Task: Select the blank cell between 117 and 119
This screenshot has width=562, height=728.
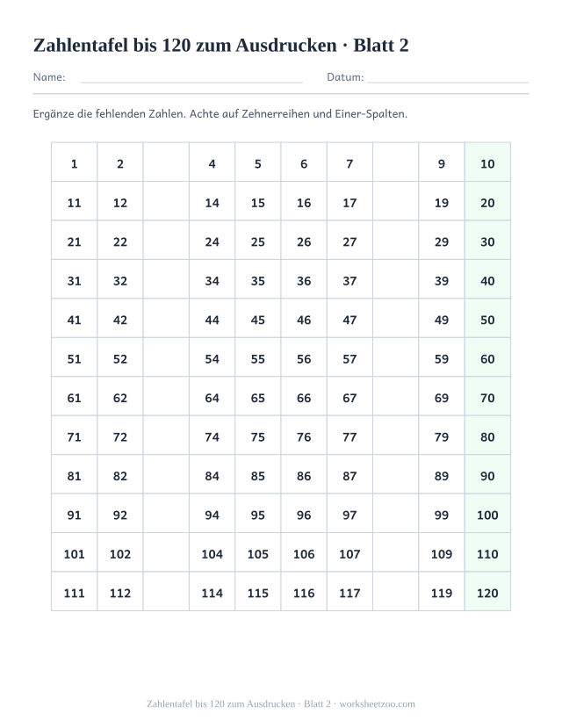Action: tap(396, 591)
